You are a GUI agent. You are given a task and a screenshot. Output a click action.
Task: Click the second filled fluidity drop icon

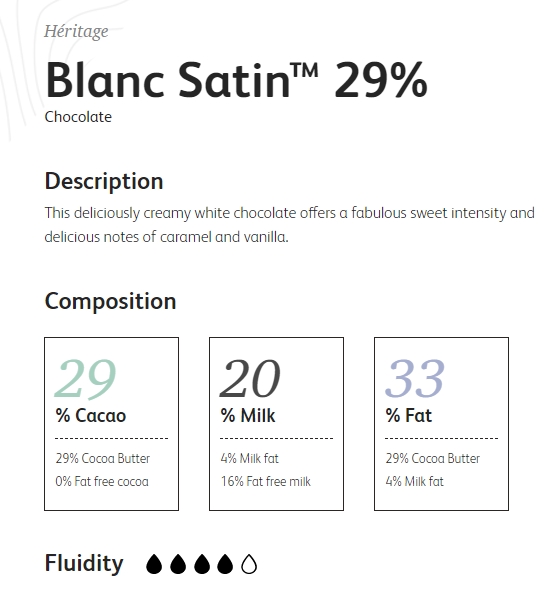178,564
